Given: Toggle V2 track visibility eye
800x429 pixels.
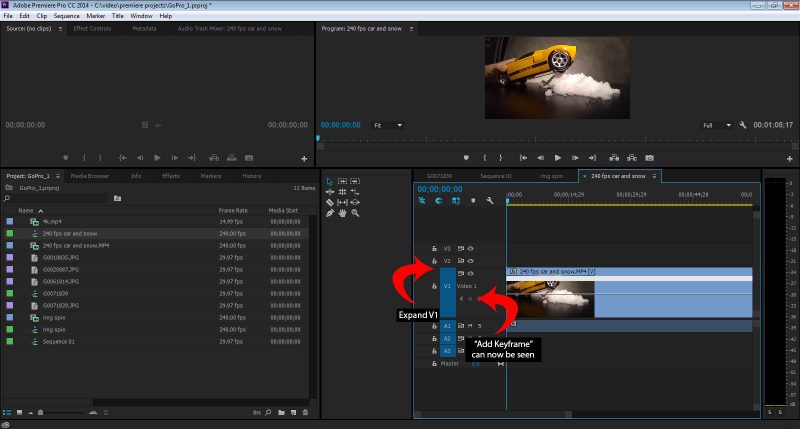Looking at the screenshot, I should [470, 260].
